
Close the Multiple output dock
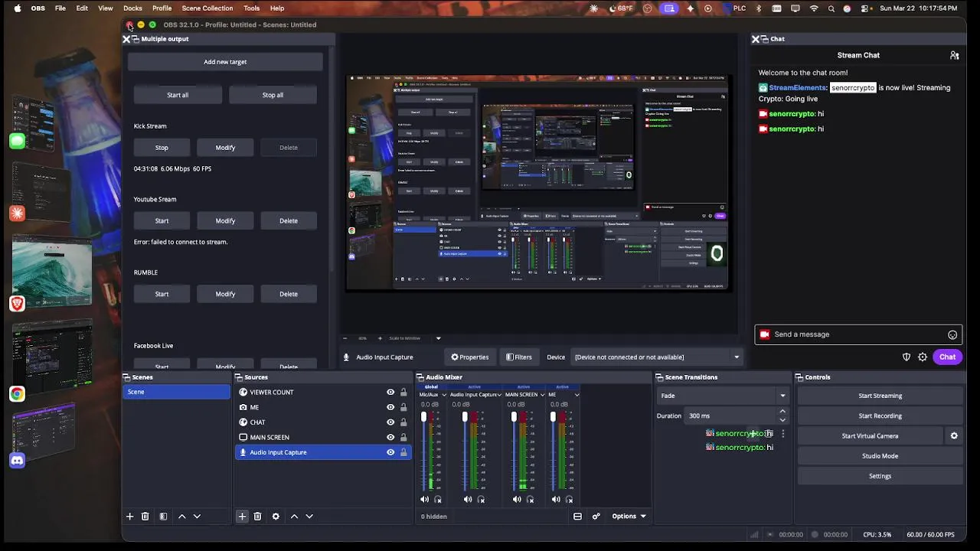pos(126,39)
